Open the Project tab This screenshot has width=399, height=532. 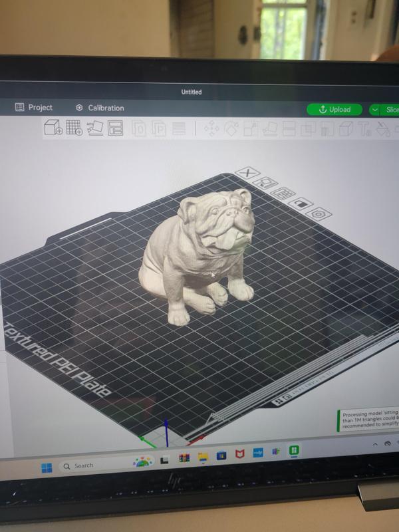pos(34,108)
